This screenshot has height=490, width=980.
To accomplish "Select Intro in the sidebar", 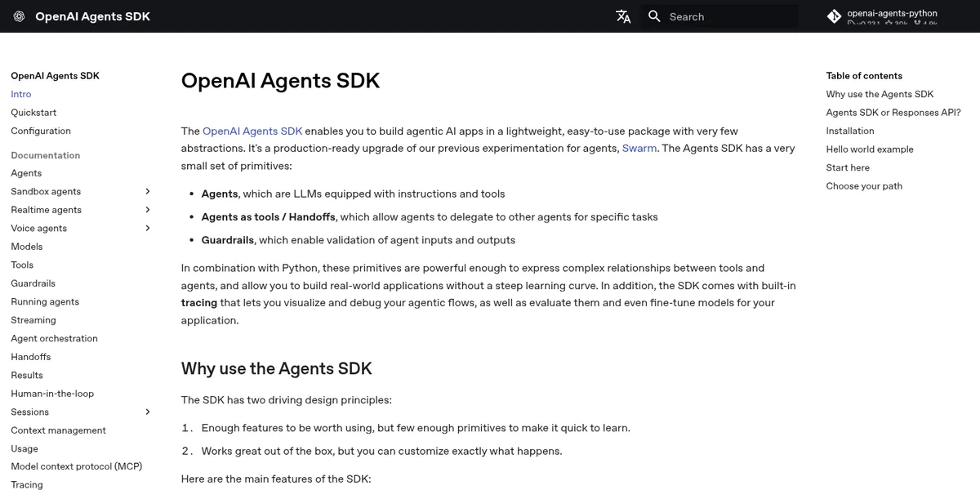I will click(x=21, y=94).
